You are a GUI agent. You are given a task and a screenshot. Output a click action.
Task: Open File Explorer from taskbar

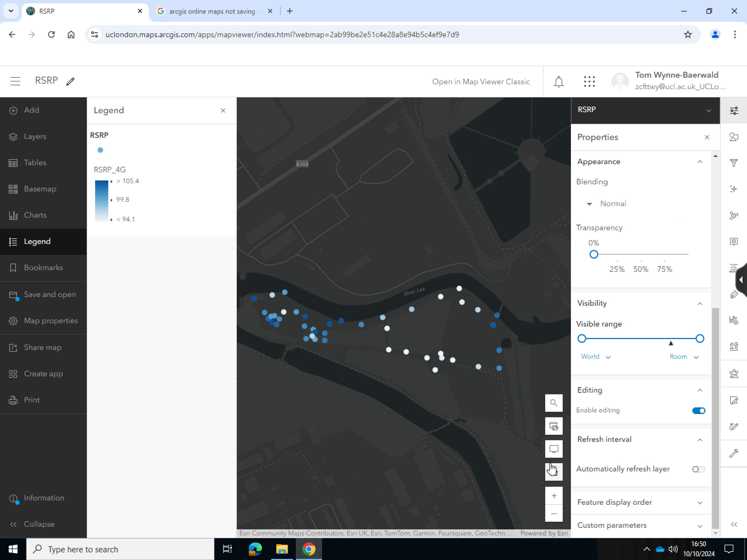click(x=282, y=549)
